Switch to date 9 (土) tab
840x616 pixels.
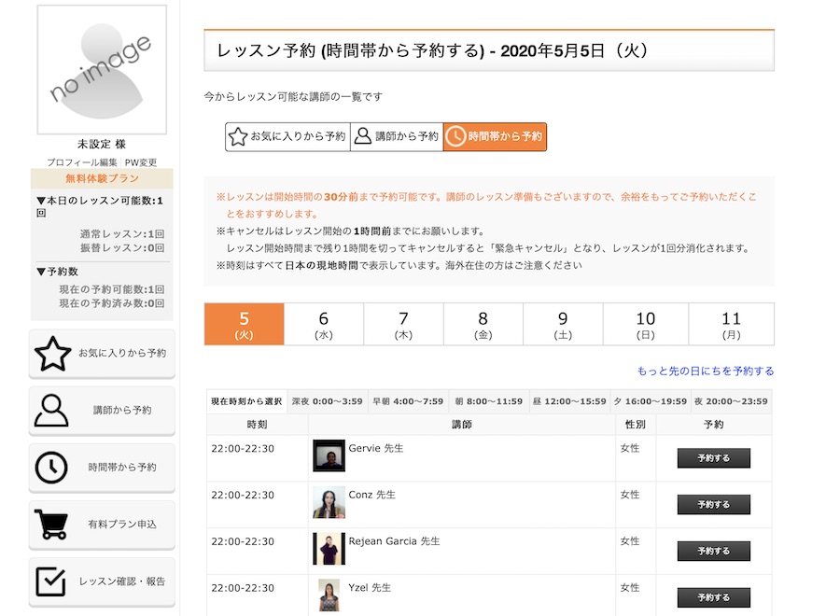pos(563,324)
